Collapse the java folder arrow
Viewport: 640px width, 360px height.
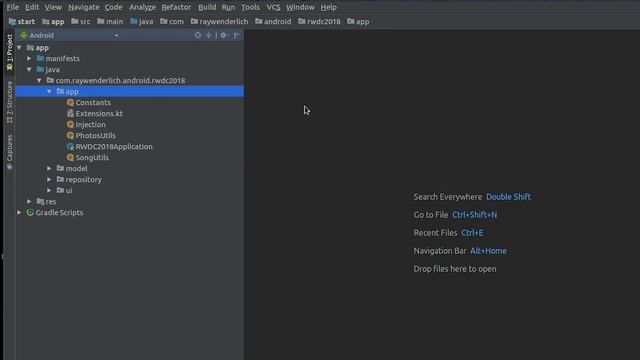(x=29, y=70)
